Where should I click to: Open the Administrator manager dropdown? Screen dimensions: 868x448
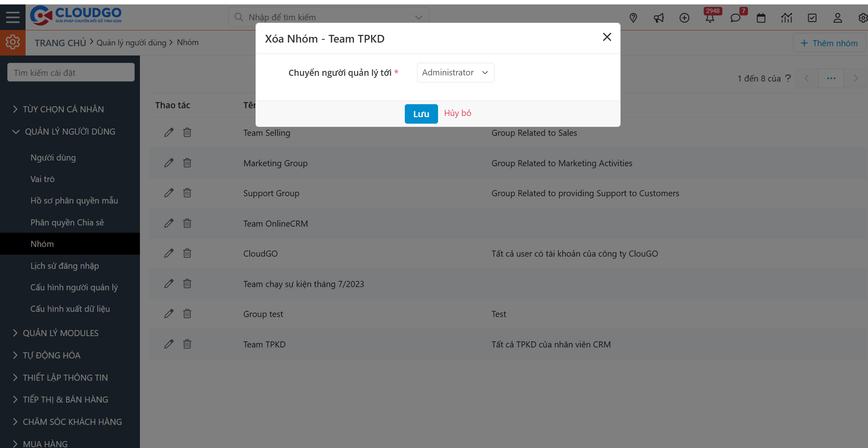455,73
